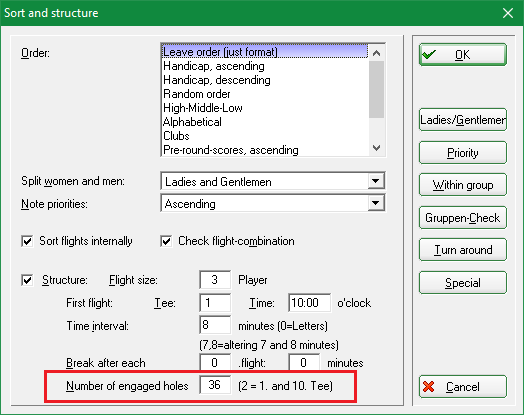
Task: Focus the first flight Time field
Action: click(309, 303)
